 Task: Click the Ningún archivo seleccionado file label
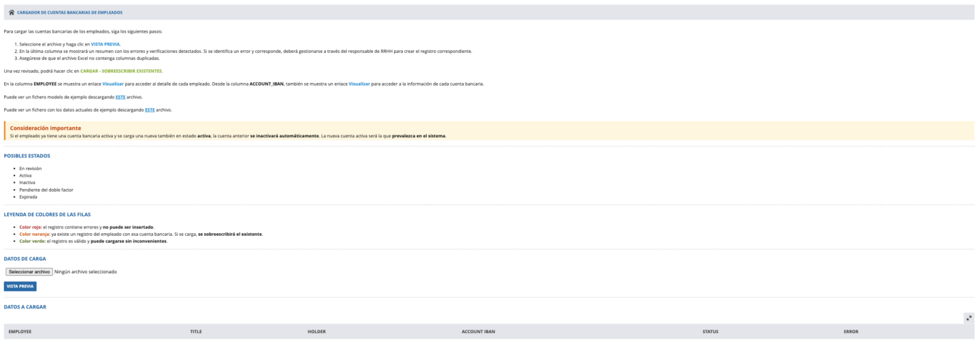(x=85, y=272)
